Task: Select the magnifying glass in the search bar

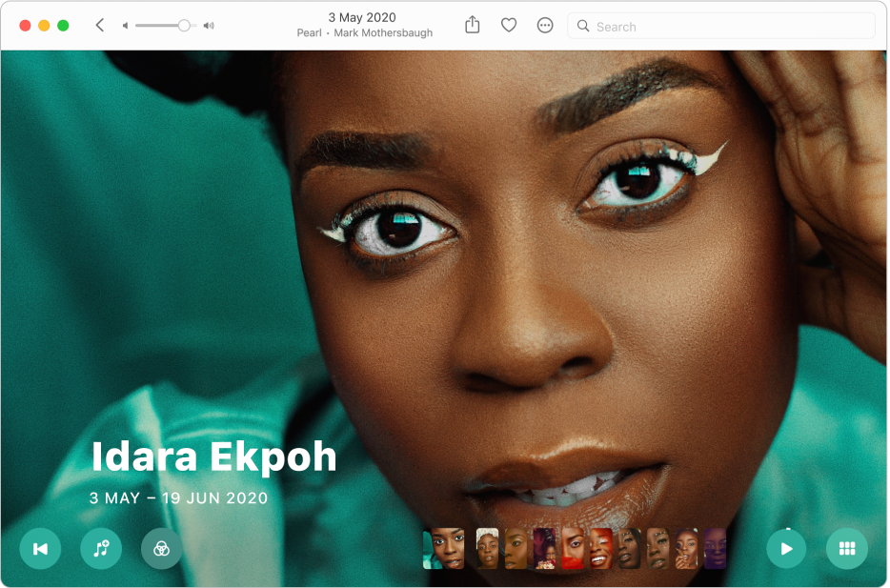Action: [x=583, y=26]
